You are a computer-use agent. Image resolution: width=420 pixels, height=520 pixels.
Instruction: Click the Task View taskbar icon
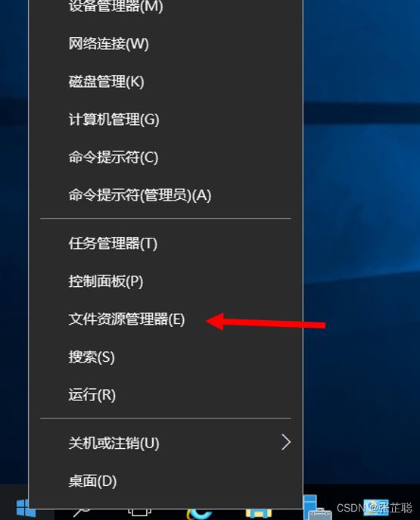(x=139, y=512)
